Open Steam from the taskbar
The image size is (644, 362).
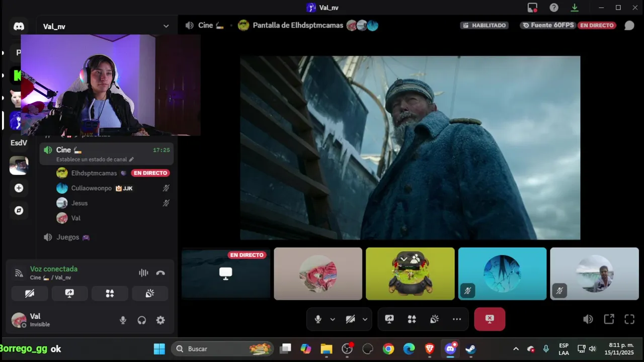[x=470, y=348]
